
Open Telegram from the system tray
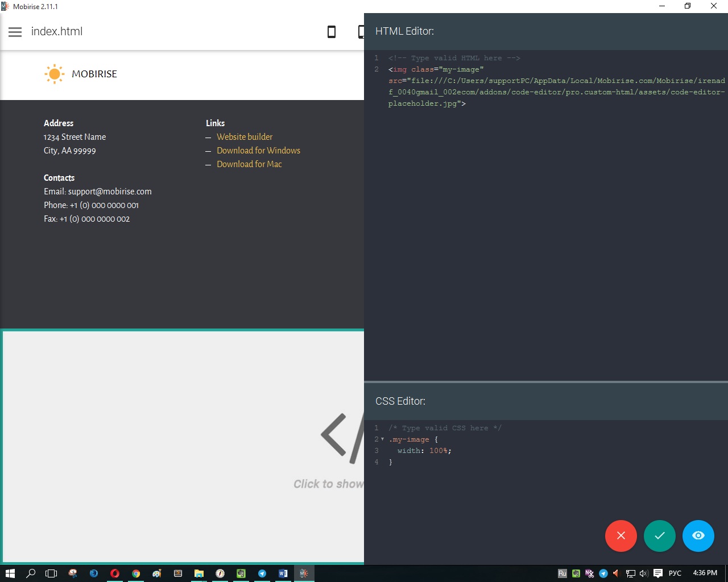click(x=603, y=573)
